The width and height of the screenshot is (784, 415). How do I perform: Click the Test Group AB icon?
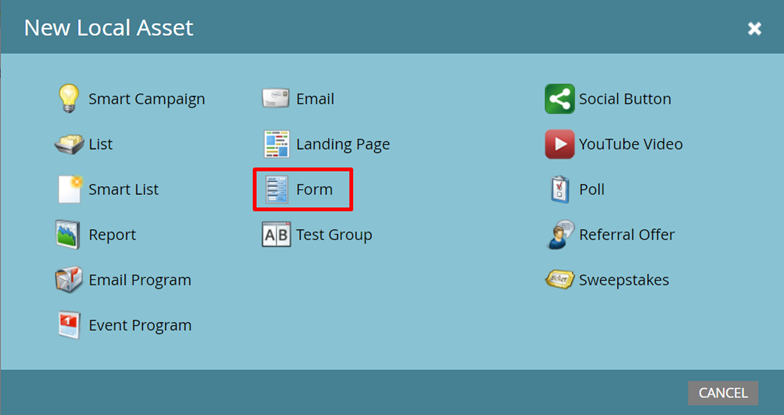276,234
